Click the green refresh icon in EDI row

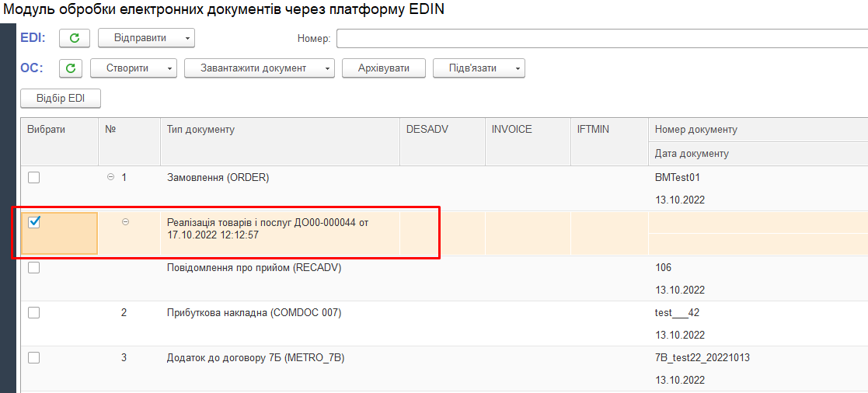coord(75,38)
